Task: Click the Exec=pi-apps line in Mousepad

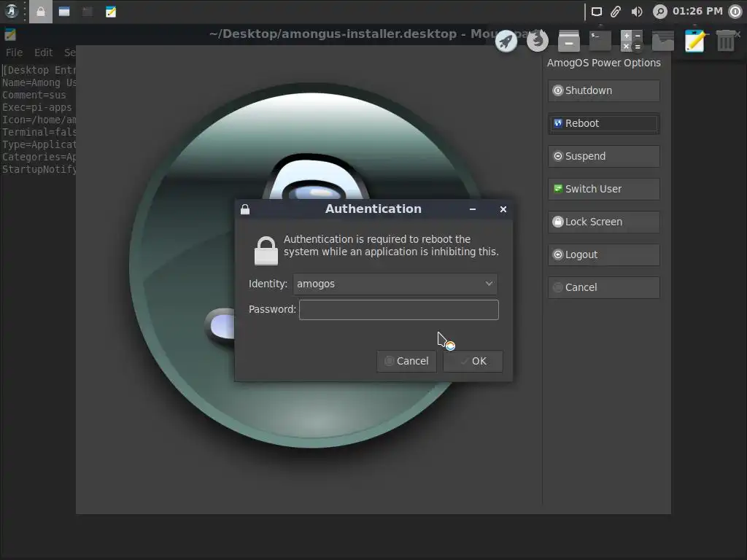Action: coord(36,107)
